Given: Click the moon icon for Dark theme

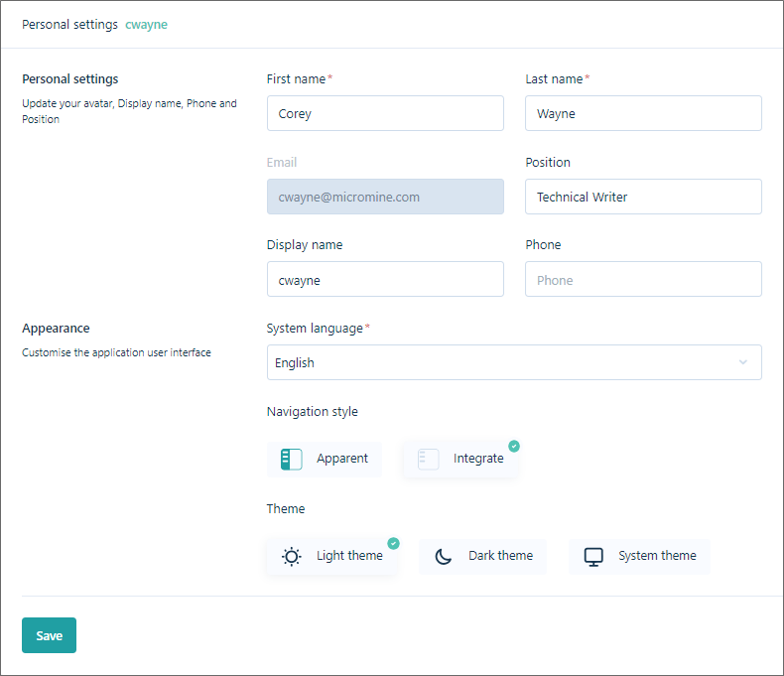Looking at the screenshot, I should coord(443,556).
